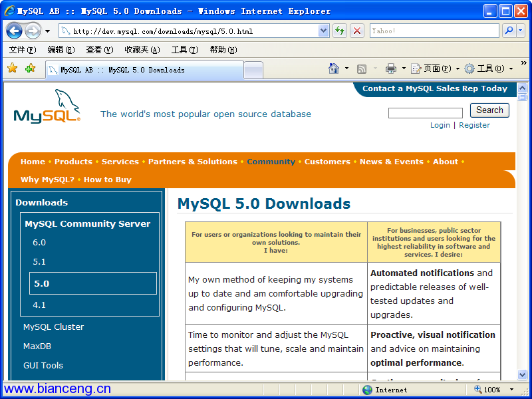Open MySQL Cluster sidebar link
Viewport: 532px width, 399px height.
tap(54, 327)
